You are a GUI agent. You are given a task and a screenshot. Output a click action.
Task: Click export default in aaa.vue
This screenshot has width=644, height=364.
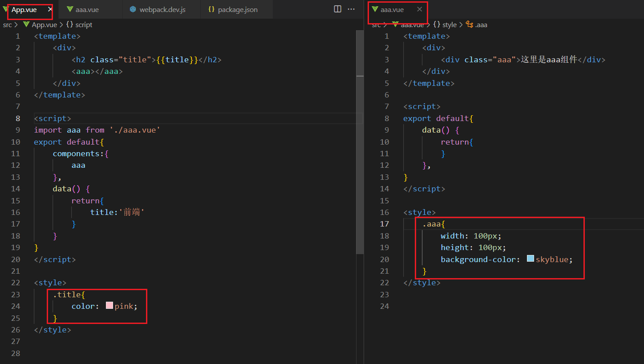point(436,118)
